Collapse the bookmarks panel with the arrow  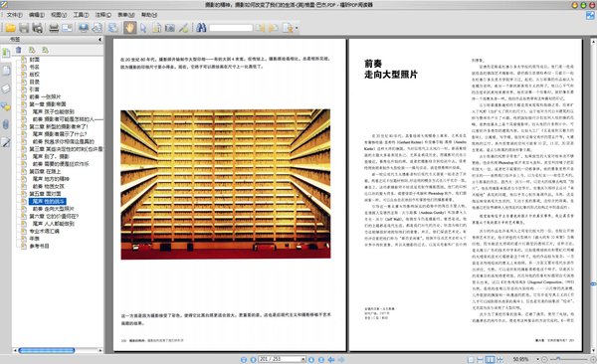pyautogui.click(x=100, y=39)
